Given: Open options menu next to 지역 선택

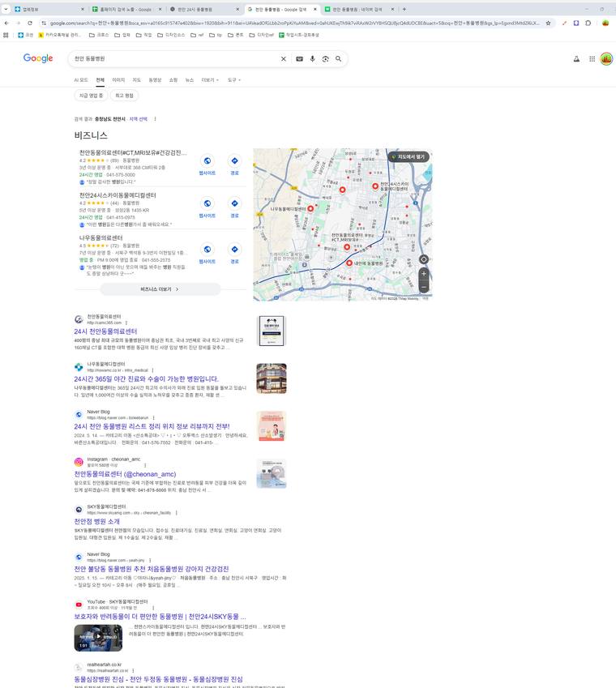Looking at the screenshot, I should click(155, 119).
